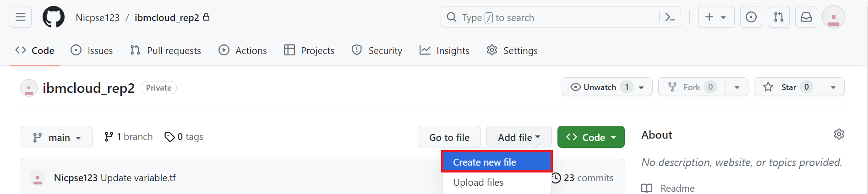Click the user avatar in header
The height and width of the screenshot is (194, 868).
(x=834, y=17)
